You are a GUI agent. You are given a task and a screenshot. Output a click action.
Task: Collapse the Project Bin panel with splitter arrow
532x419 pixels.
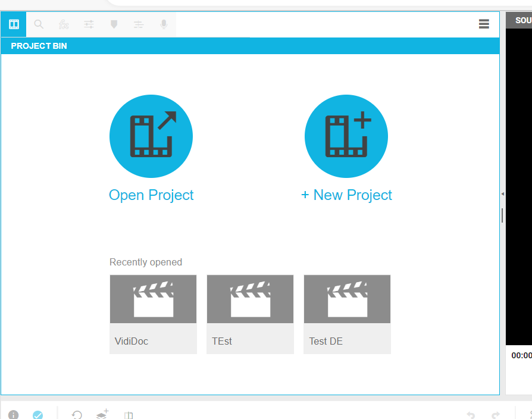(502, 194)
